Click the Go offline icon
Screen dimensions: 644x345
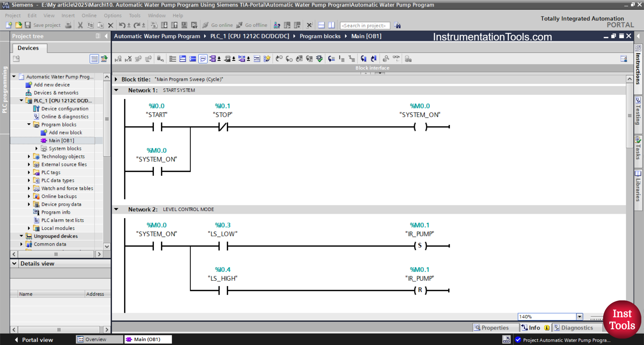click(239, 25)
